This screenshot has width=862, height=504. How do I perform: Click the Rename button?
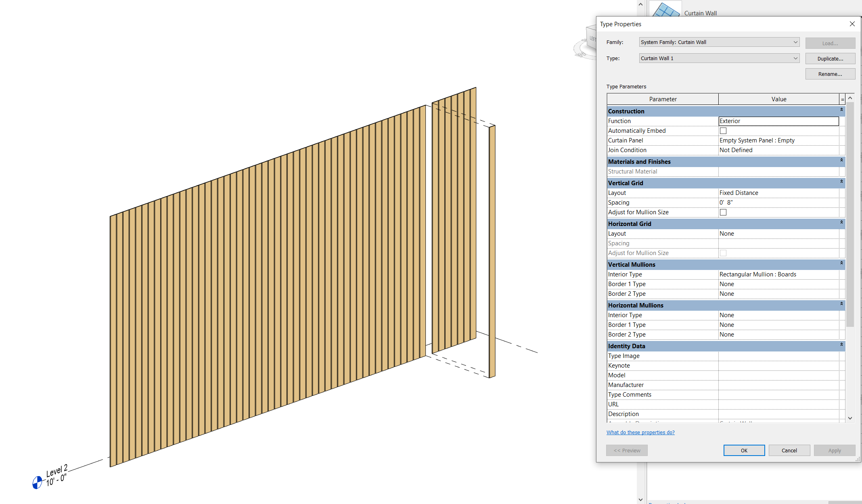[830, 73]
